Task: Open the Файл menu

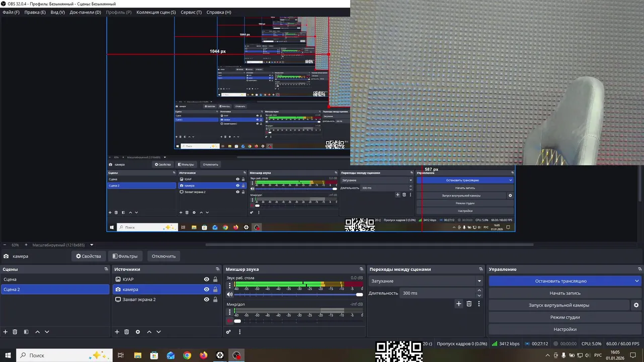Action: [x=11, y=12]
